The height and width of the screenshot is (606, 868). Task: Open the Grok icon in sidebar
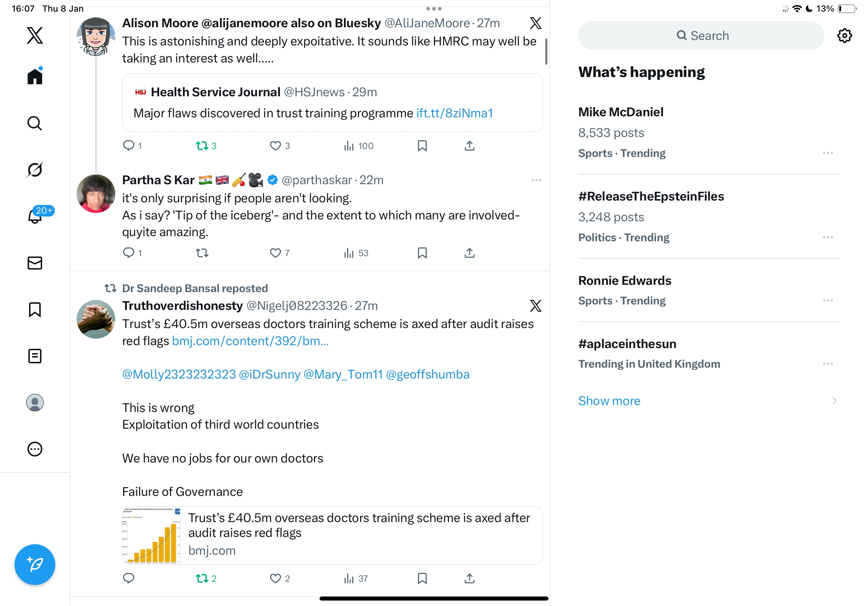tap(35, 170)
